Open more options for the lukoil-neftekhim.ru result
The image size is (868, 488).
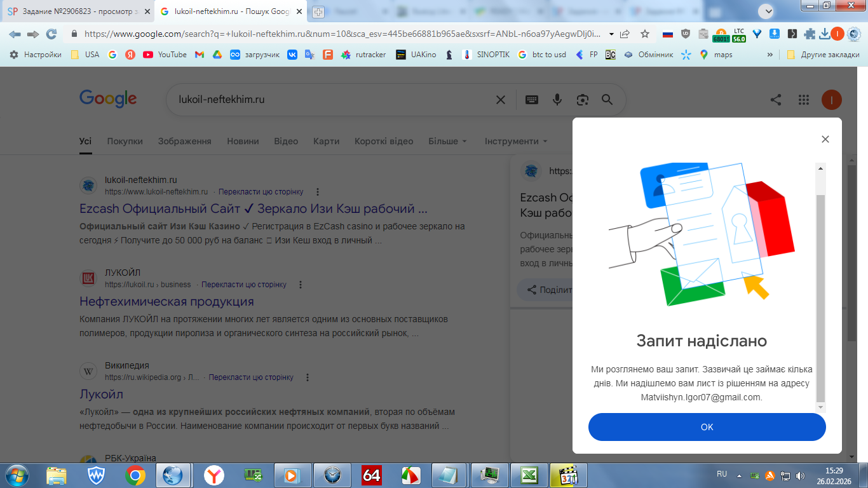click(318, 192)
